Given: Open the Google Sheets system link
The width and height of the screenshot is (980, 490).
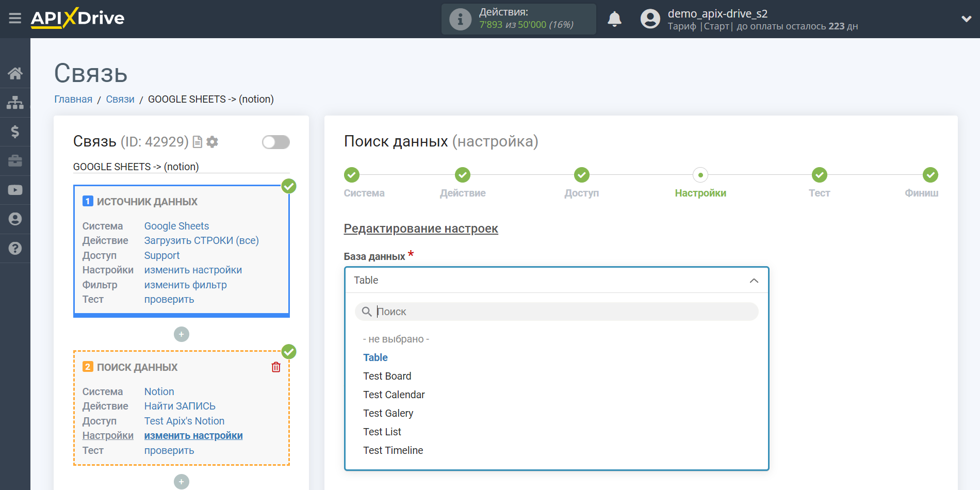Looking at the screenshot, I should (176, 226).
